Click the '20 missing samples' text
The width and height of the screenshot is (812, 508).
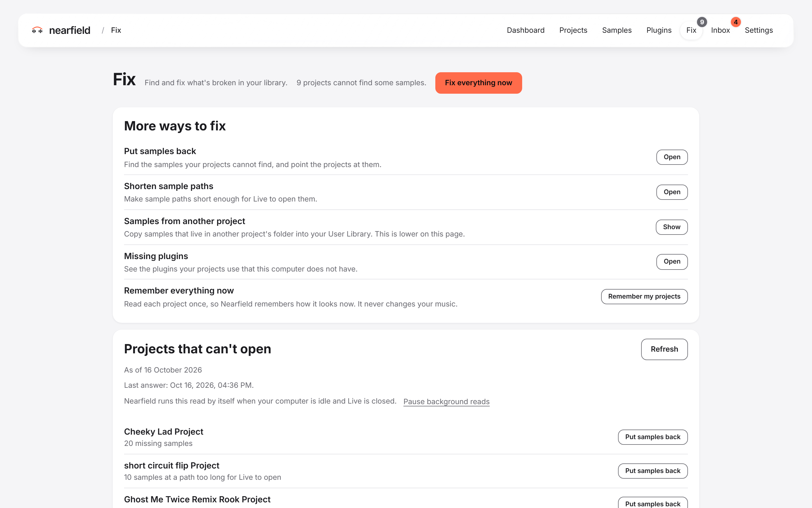point(158,443)
